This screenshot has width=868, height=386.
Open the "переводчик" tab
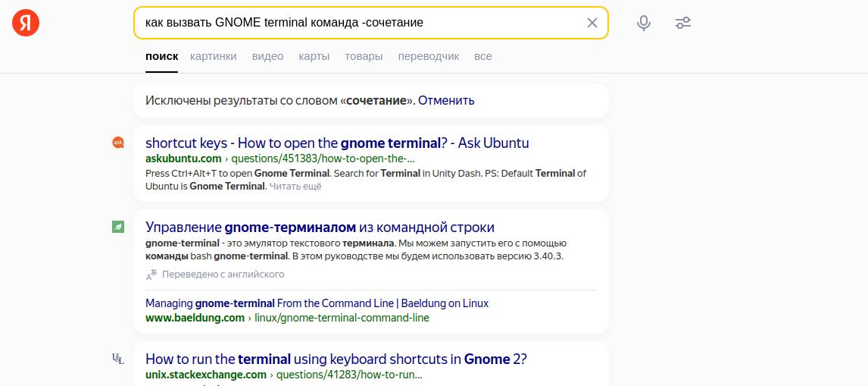tap(428, 56)
